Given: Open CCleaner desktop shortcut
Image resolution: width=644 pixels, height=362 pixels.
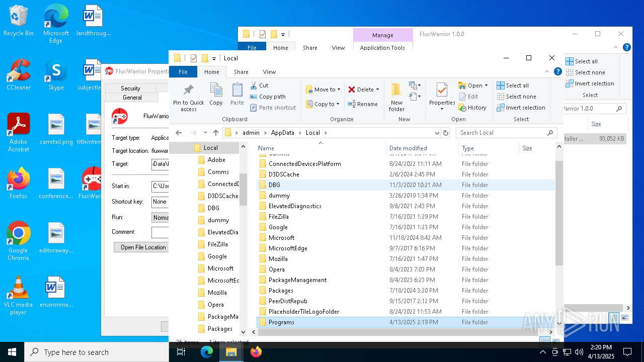Looking at the screenshot, I should (19, 75).
